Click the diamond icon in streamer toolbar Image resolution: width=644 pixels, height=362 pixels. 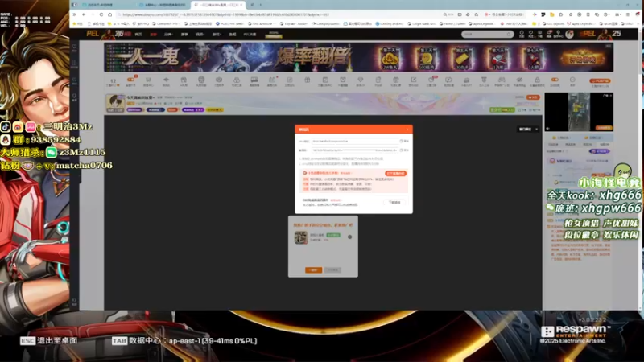(x=360, y=80)
